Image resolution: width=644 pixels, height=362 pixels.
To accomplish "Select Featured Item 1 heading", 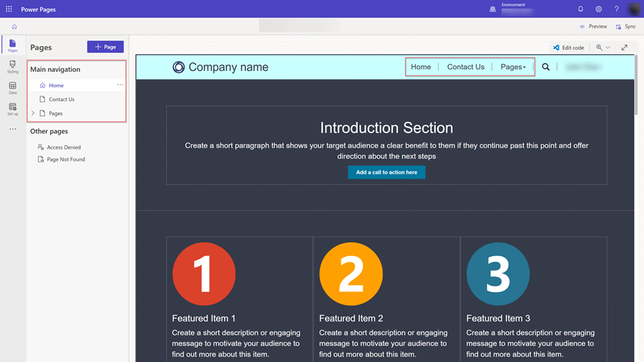I will click(x=204, y=318).
